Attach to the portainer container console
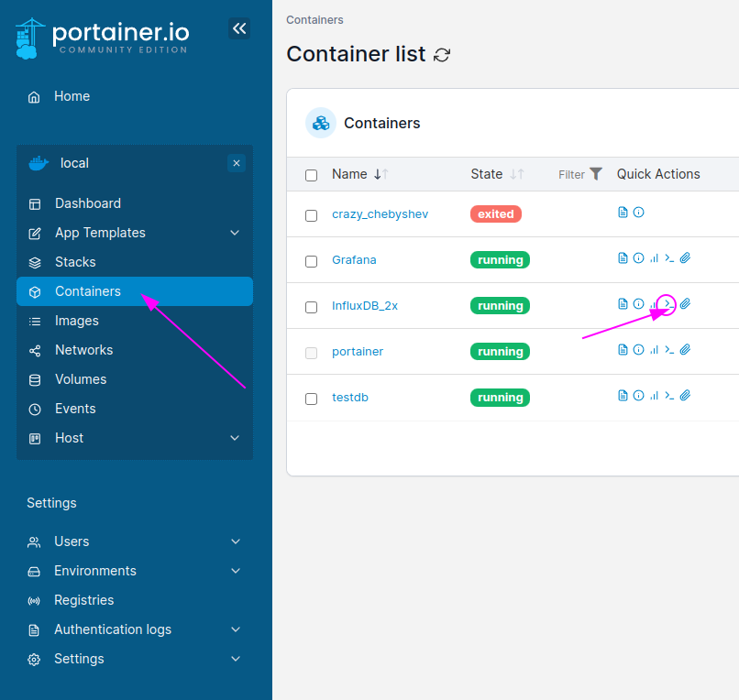The image size is (739, 700). [685, 349]
